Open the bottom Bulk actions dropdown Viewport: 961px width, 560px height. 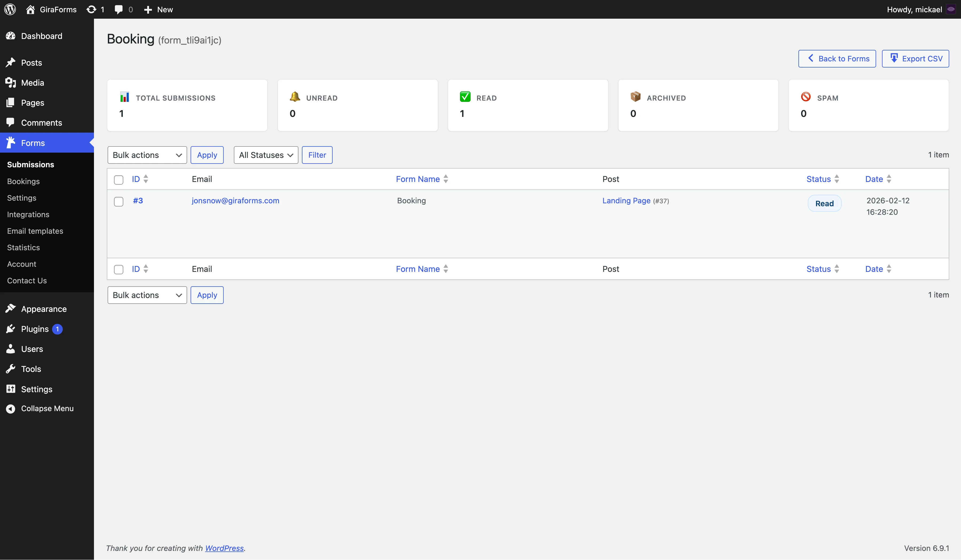coord(147,295)
